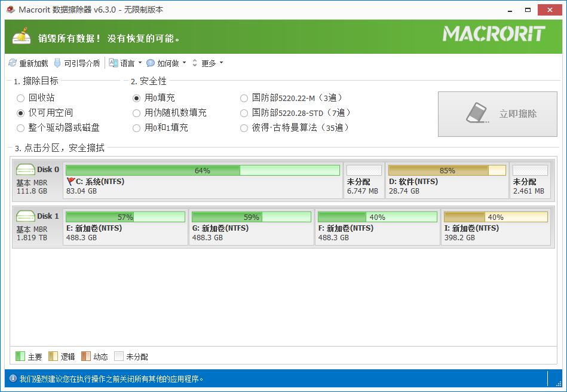Choose 用0和1填充 security method
This screenshot has width=567, height=392.
point(160,128)
